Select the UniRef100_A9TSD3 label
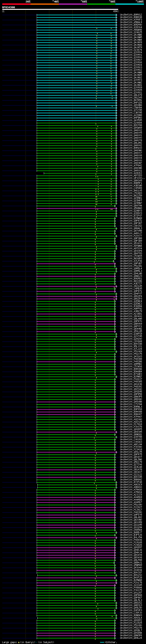This screenshot has width=146, height=644. pos(131,175)
